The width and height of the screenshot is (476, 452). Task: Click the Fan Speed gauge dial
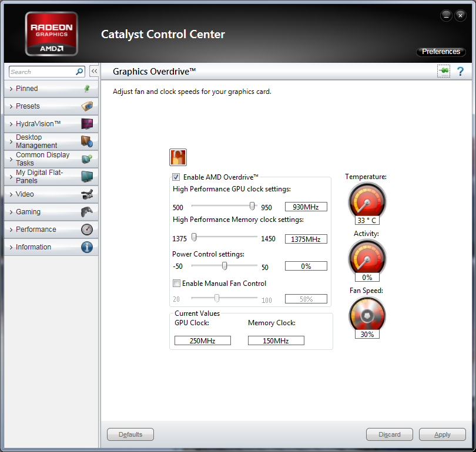(x=367, y=315)
